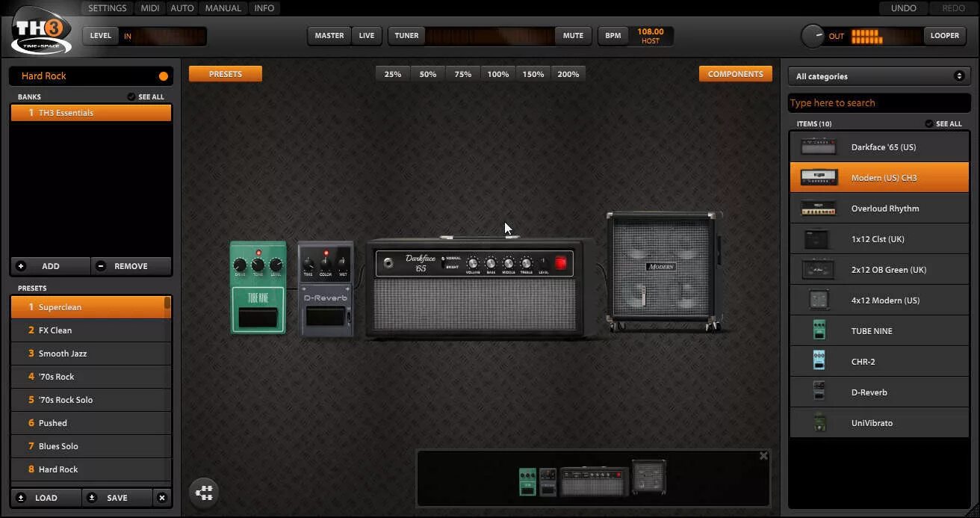
Task: Toggle the MUTE control
Action: (572, 34)
